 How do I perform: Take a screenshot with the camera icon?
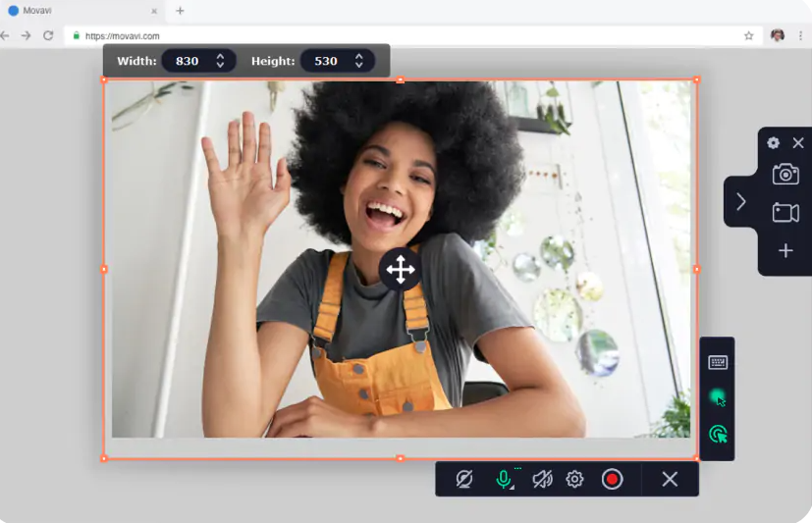(x=785, y=175)
